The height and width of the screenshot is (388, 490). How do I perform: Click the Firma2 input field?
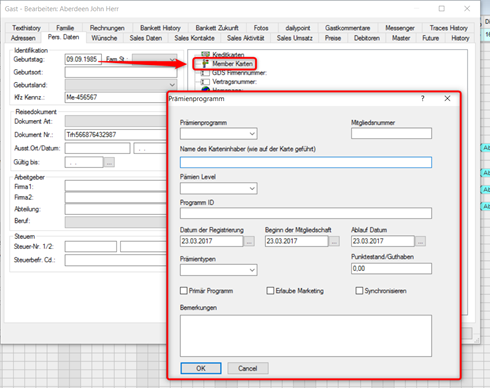[x=116, y=197]
